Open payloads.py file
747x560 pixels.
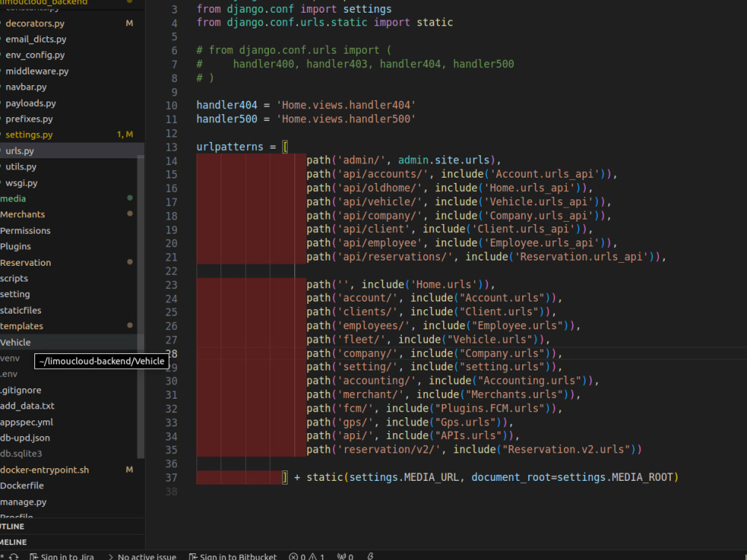tap(31, 103)
